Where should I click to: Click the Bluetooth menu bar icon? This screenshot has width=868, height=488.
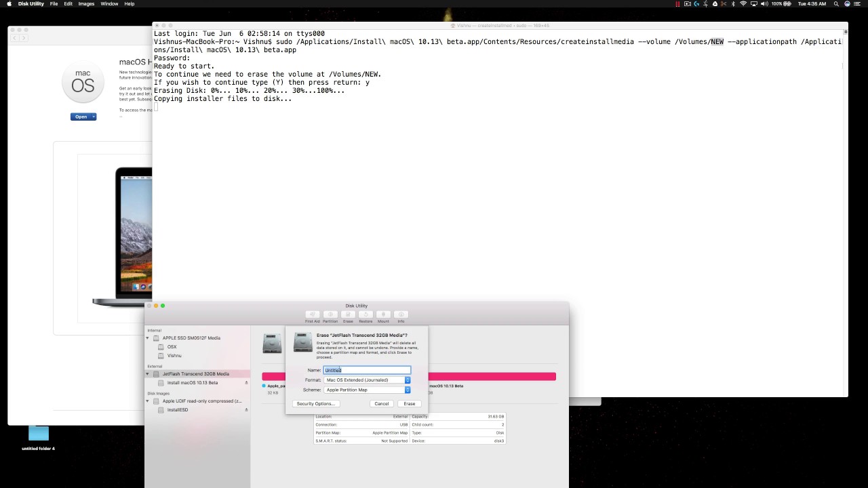pos(734,4)
